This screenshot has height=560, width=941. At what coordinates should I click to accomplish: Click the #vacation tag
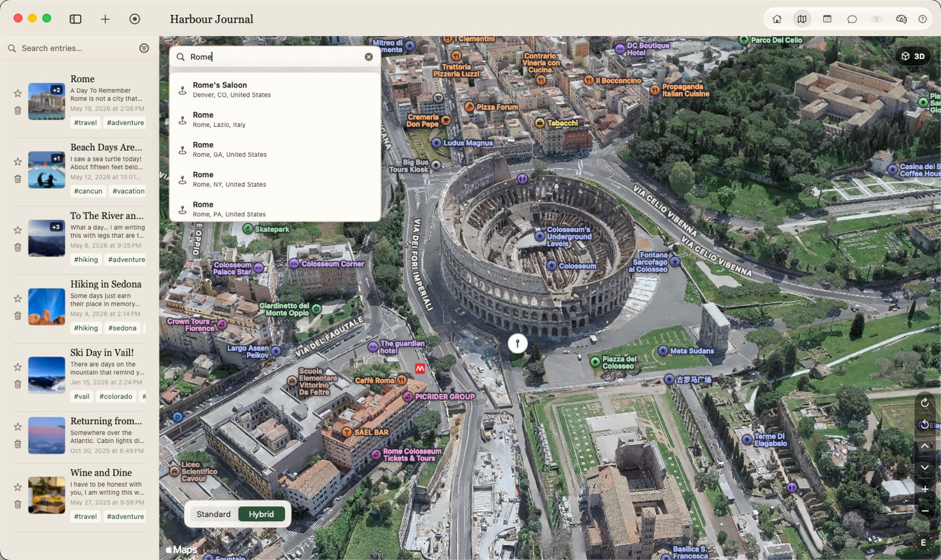click(128, 191)
